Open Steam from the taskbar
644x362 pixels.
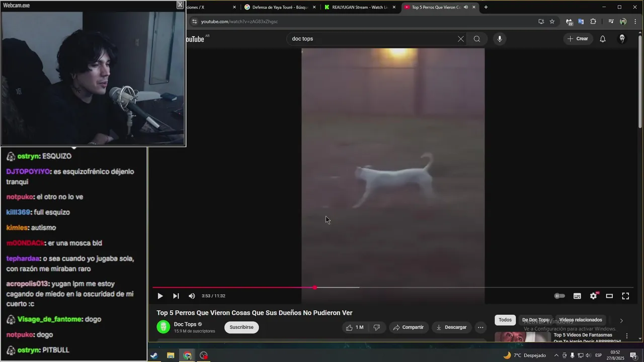coord(154,355)
